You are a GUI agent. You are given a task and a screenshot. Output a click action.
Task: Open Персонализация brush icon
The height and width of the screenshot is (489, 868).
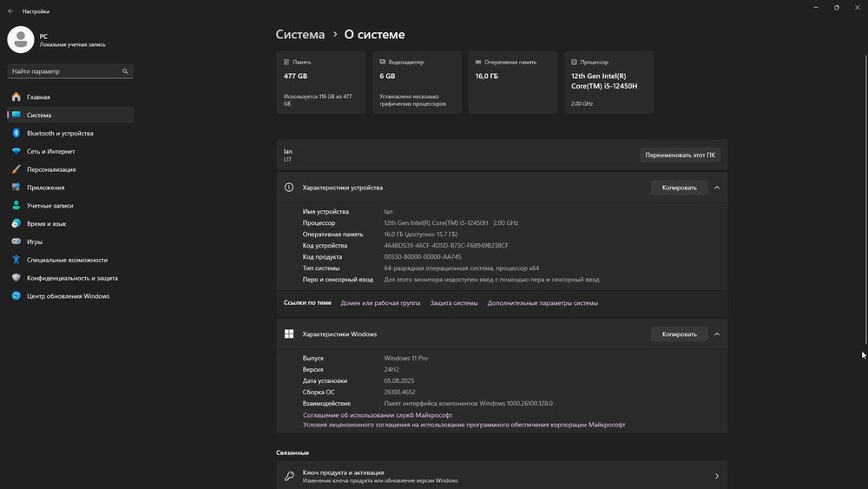point(16,169)
